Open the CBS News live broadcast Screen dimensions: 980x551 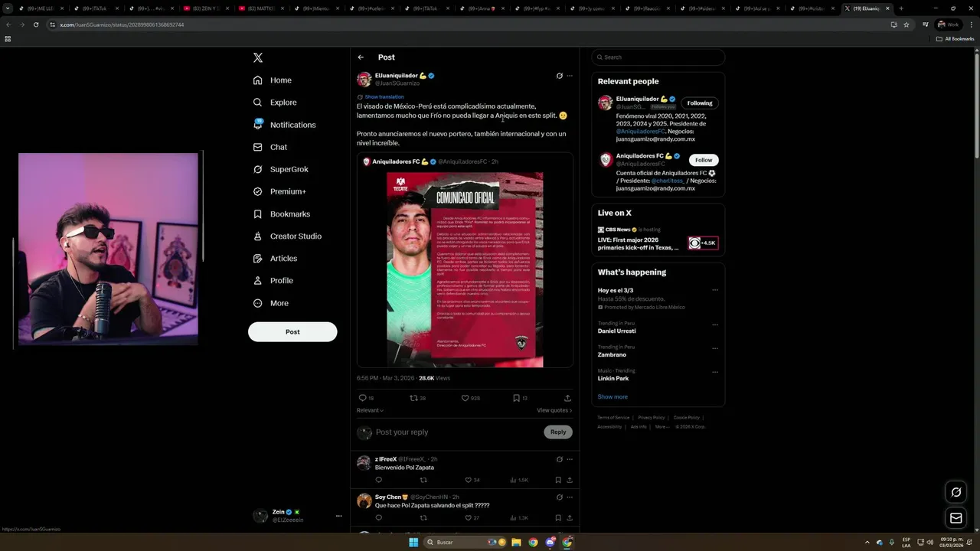[x=658, y=240]
